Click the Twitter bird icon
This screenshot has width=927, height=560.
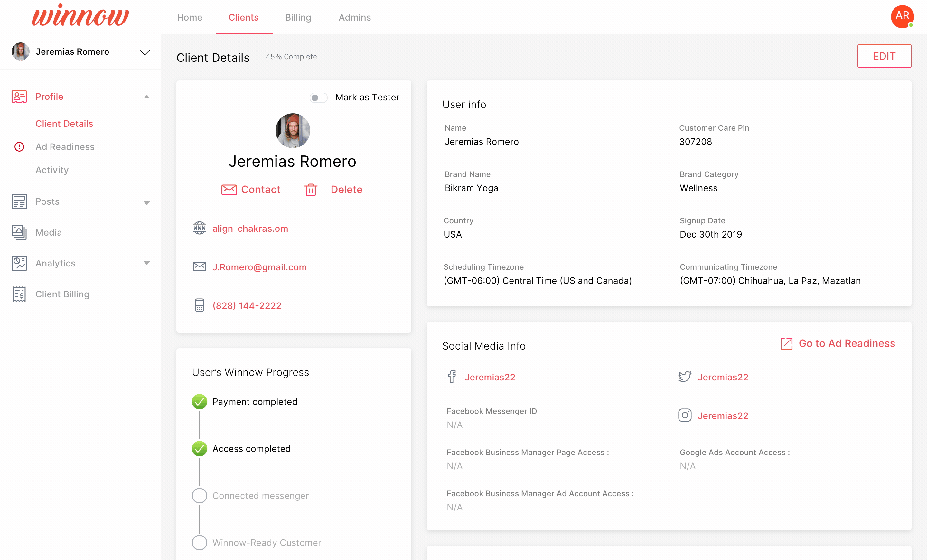tap(685, 377)
